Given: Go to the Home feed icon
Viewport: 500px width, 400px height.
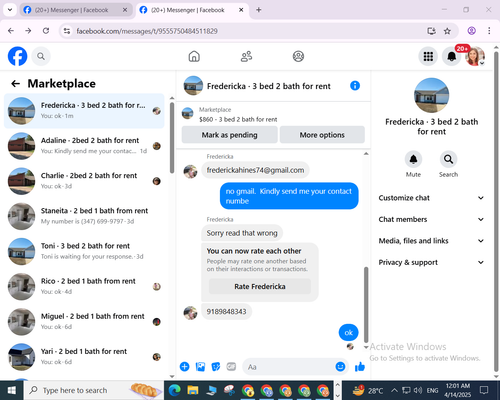Looking at the screenshot, I should click(x=194, y=56).
